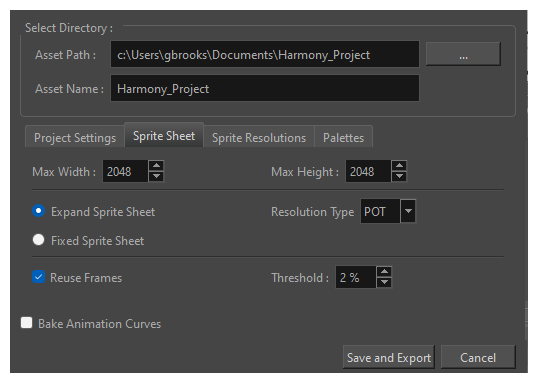
Task: Click the Max Height value field
Action: click(x=368, y=171)
